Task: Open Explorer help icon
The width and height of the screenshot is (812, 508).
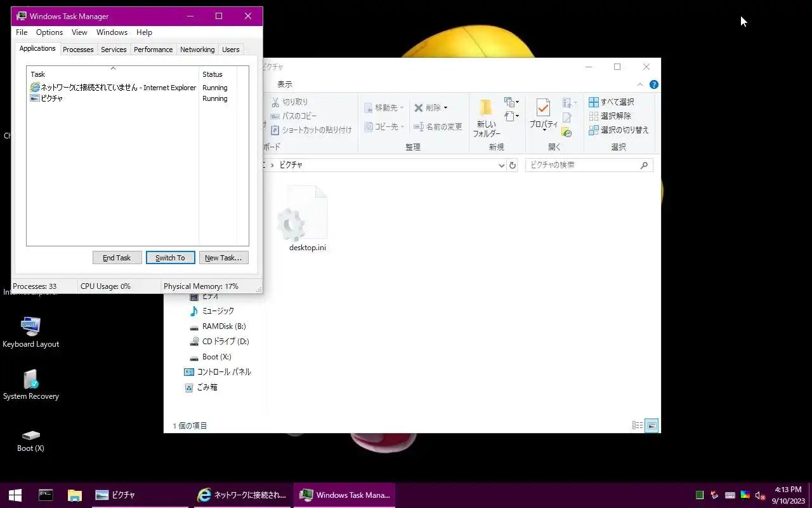Action: 653,84
